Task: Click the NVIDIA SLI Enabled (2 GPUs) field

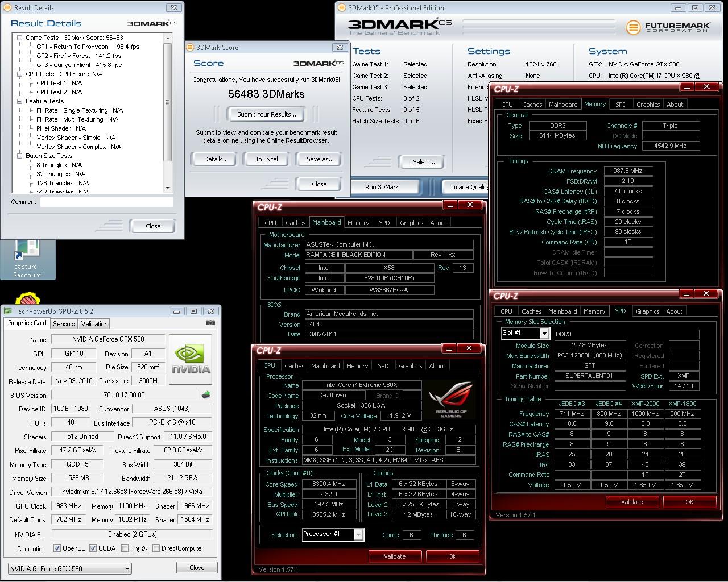Action: pyautogui.click(x=131, y=534)
